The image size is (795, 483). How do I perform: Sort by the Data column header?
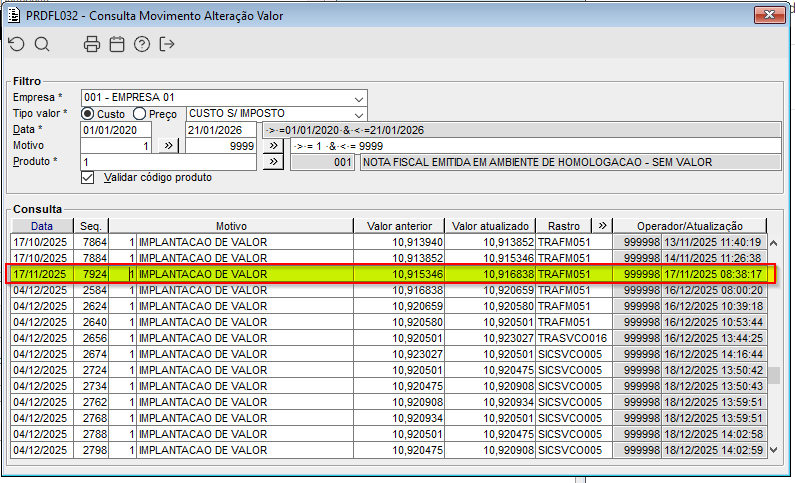click(42, 226)
